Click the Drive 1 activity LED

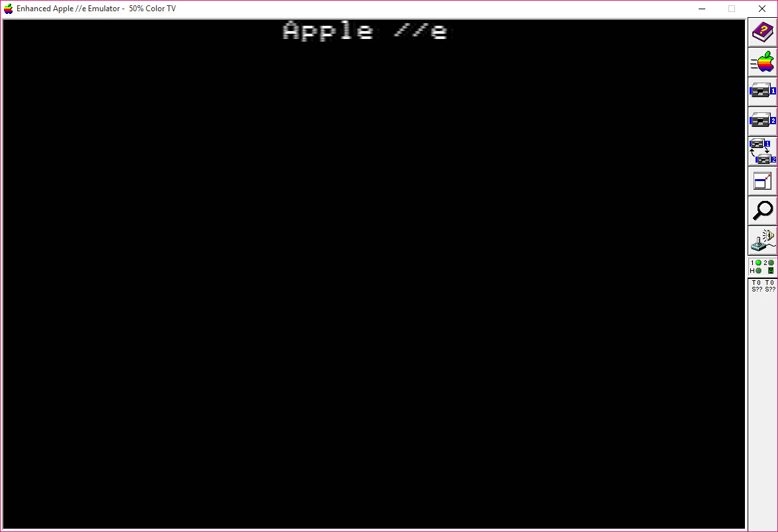[x=758, y=263]
